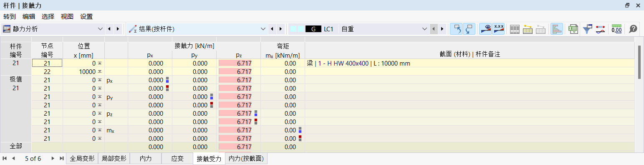Open decimal places 0.00 settings

(616, 29)
